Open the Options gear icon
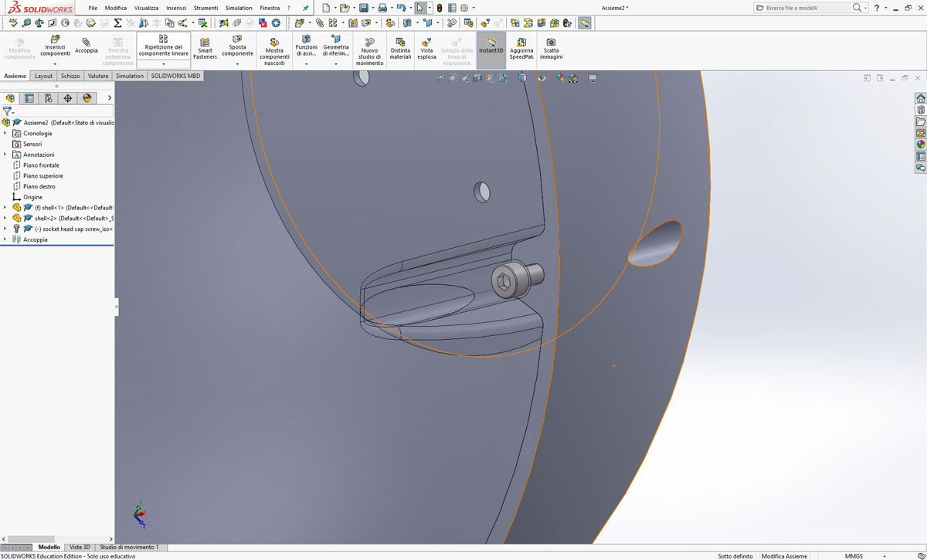 [464, 8]
